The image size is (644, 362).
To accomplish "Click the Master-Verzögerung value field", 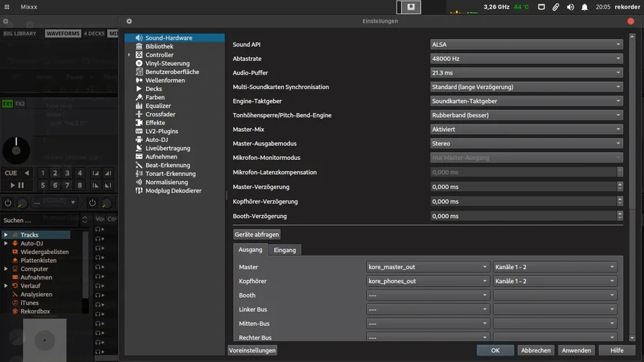I will pos(522,186).
